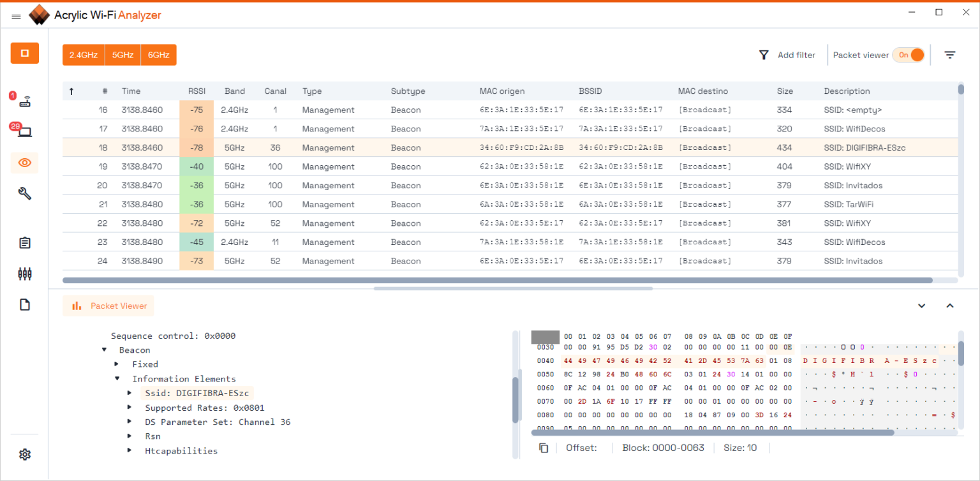This screenshot has height=481, width=980.
Task: Open application settings gear
Action: click(24, 454)
